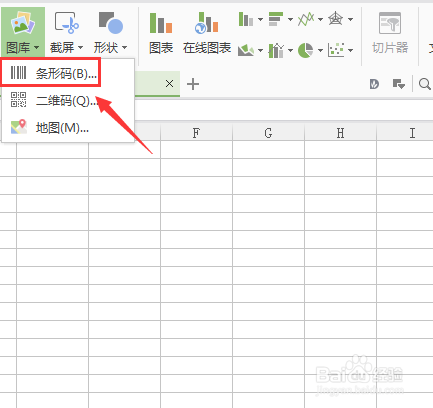Screen dimensions: 433x408
Task: Expand the 形状 dropdown arrow
Action: [124, 48]
